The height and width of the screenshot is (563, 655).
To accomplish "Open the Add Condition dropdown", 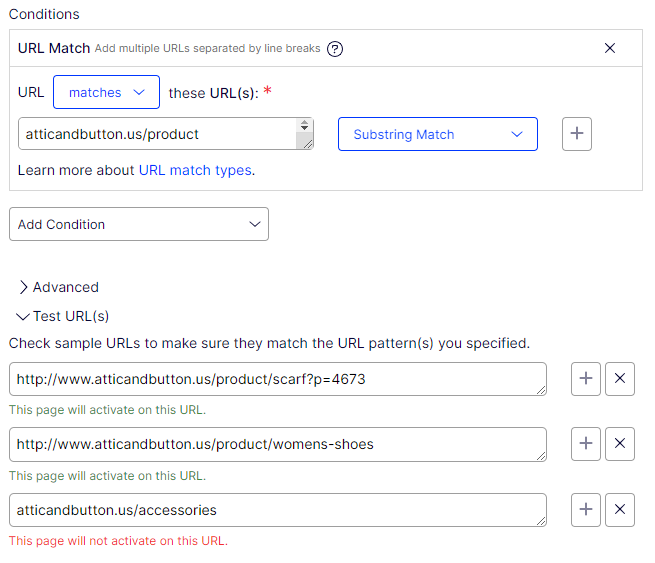I will [138, 224].
